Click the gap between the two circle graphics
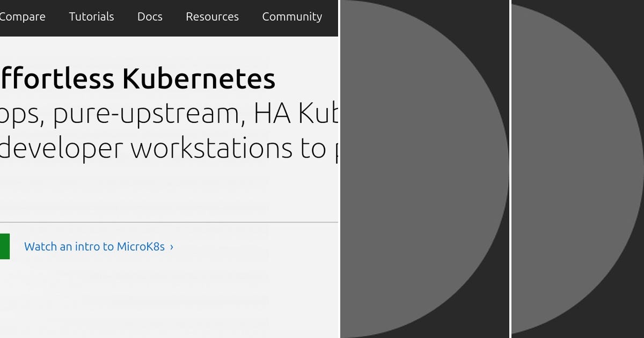The image size is (644, 338). [x=510, y=169]
